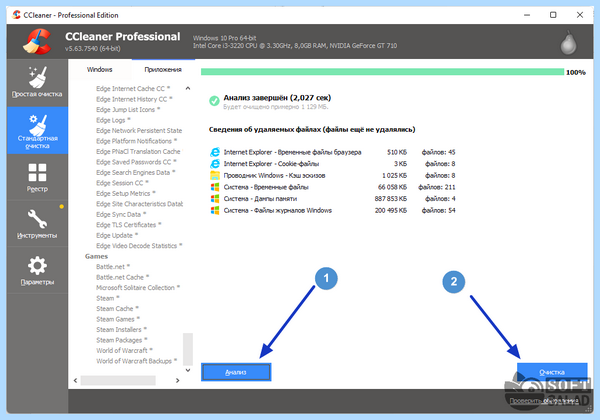Select the Steam Cache entry
The image size is (600, 420).
[x=117, y=309]
